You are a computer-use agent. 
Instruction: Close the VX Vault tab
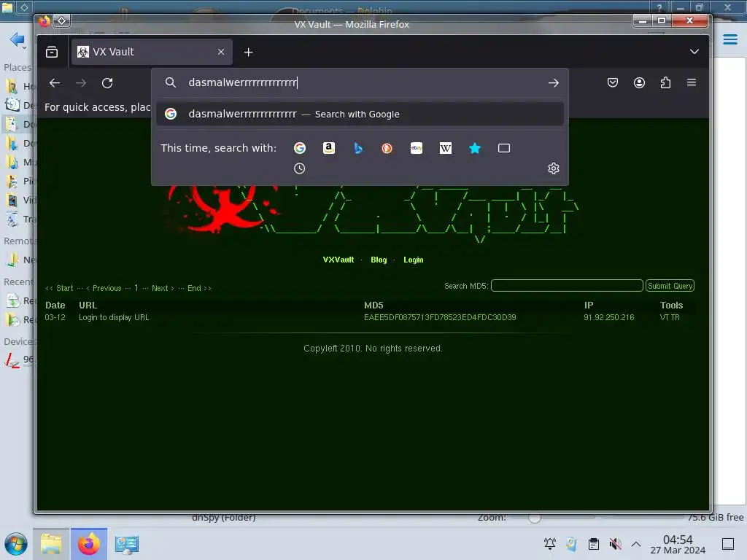221,52
